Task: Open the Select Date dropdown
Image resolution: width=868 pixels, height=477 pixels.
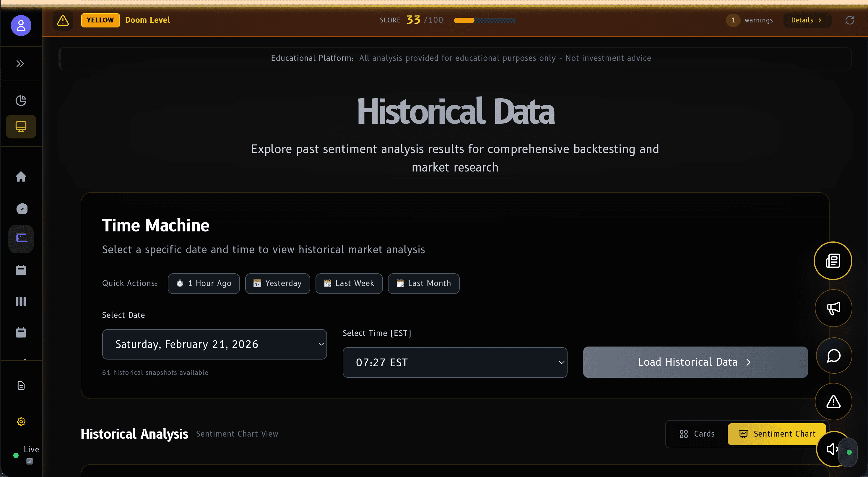Action: pos(214,344)
